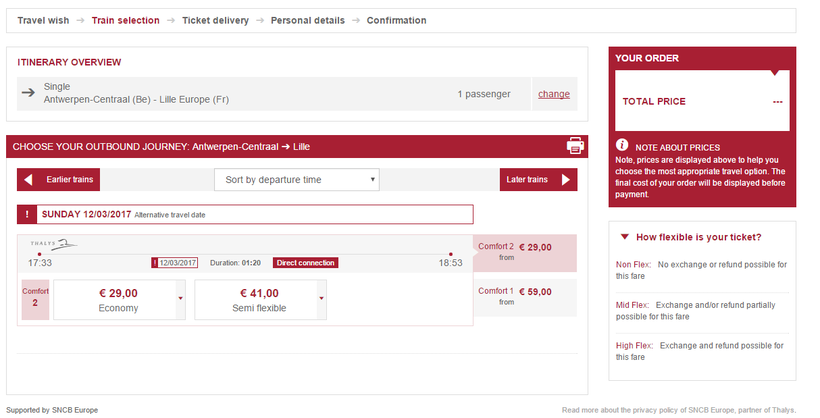Expand the Economy fare details arrow

tap(180, 298)
